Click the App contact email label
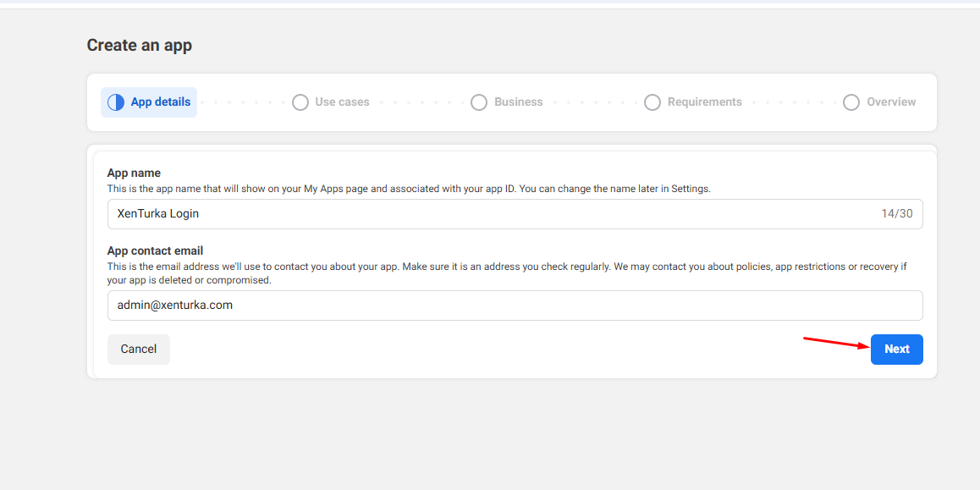Image resolution: width=980 pixels, height=490 pixels. 155,251
